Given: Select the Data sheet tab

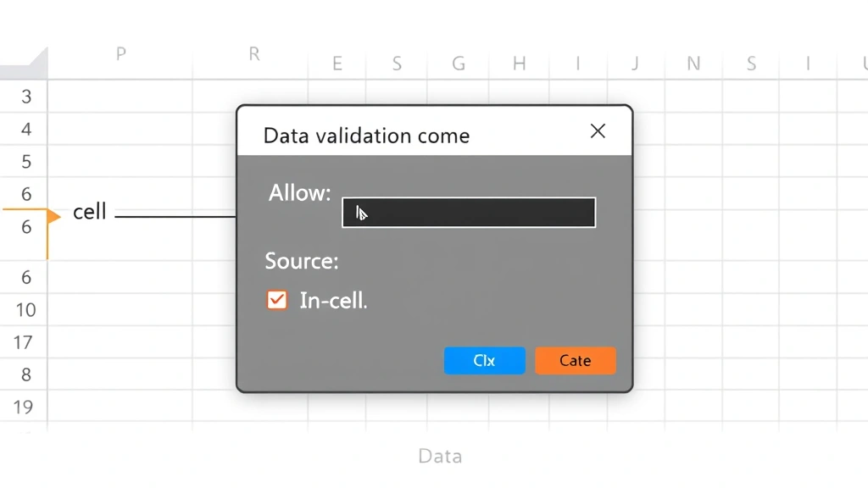Looking at the screenshot, I should (x=440, y=457).
